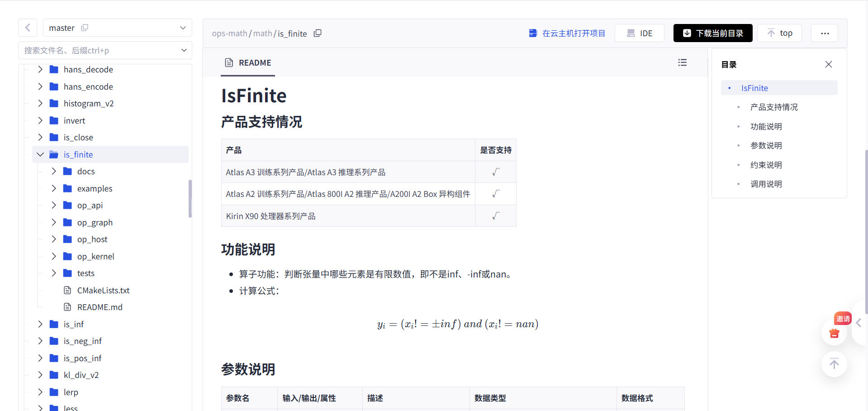Viewport: 868px width, 411px height.
Task: Expand the histogram_v2 folder
Action: point(40,103)
